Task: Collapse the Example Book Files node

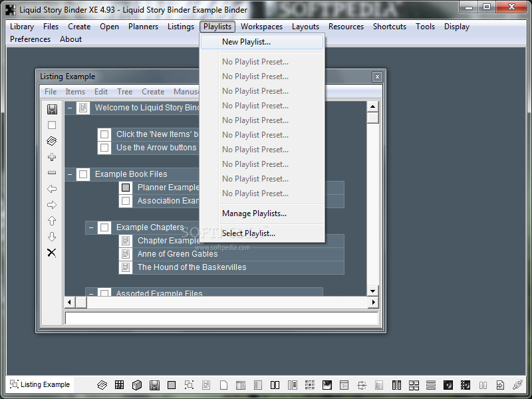Action: tap(70, 174)
